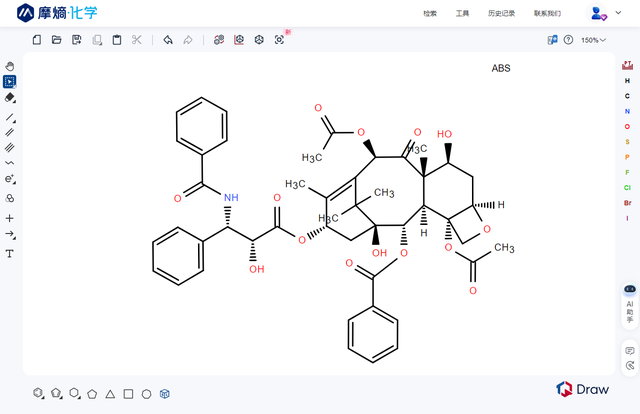
Task: Select the H hydrogen atom
Action: [x=627, y=81]
